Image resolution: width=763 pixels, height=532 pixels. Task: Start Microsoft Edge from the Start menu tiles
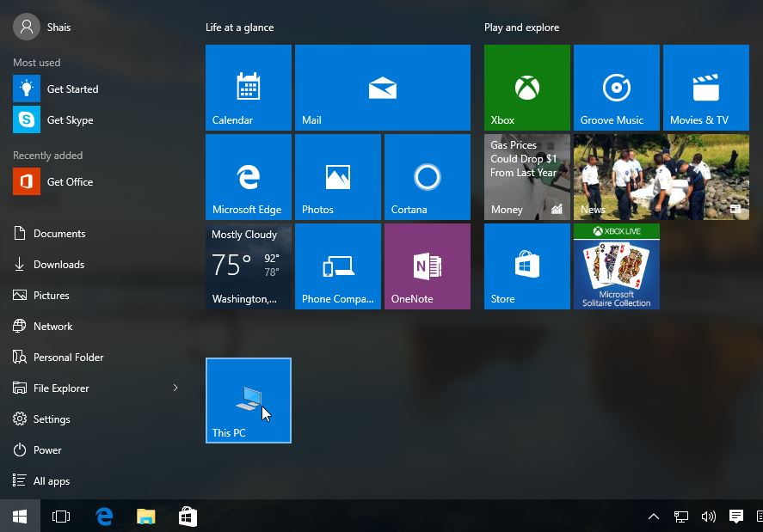click(x=248, y=176)
